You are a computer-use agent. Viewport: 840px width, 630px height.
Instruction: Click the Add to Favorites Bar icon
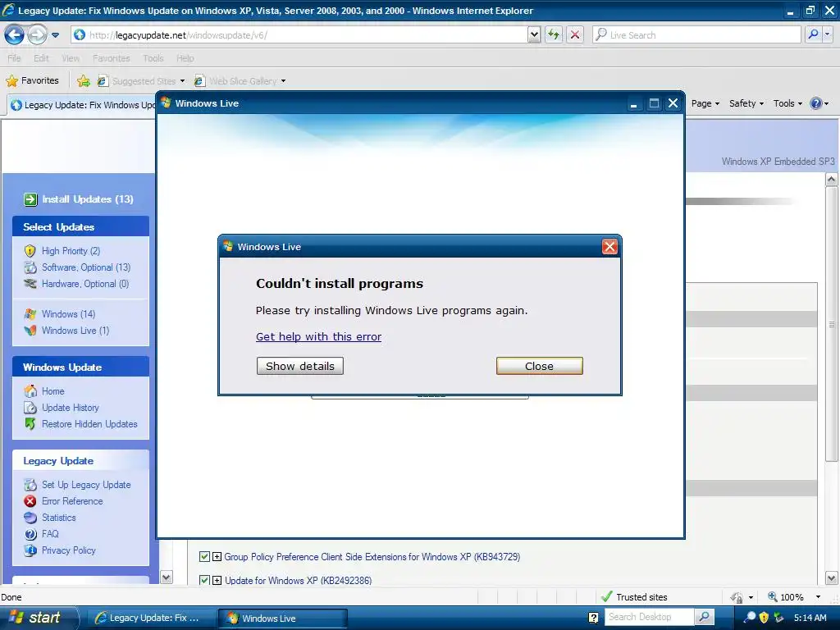[83, 81]
